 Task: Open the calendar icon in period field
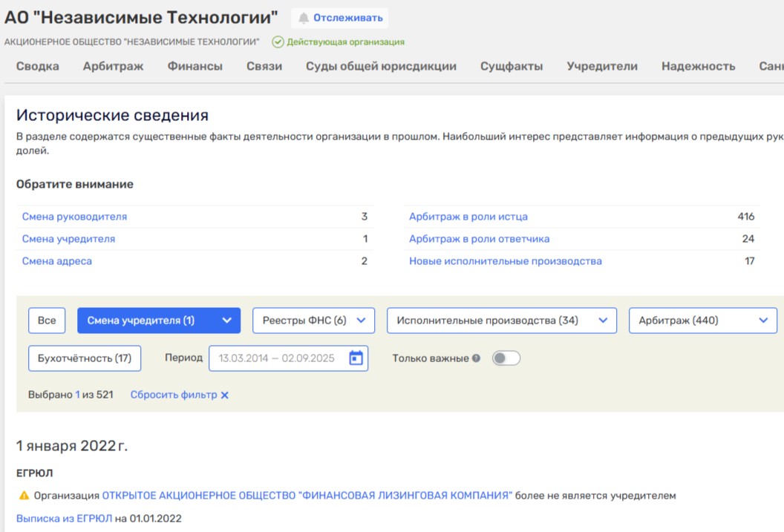click(356, 358)
